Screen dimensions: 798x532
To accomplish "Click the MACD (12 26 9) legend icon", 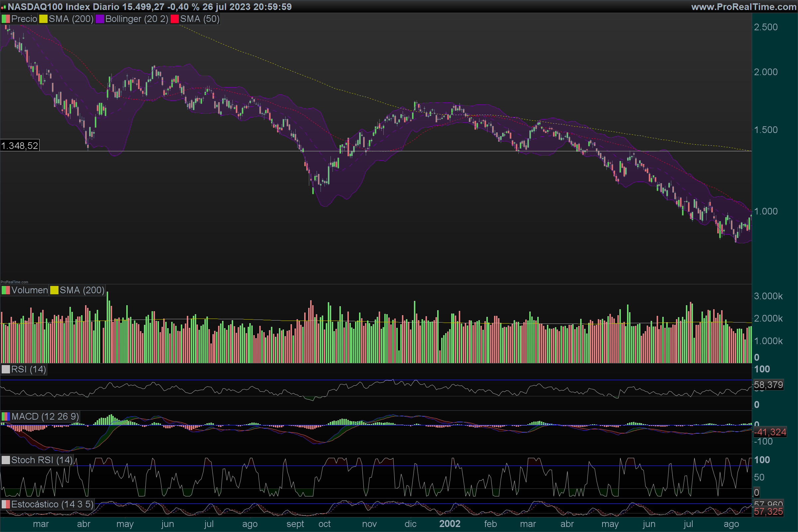I will [6, 417].
